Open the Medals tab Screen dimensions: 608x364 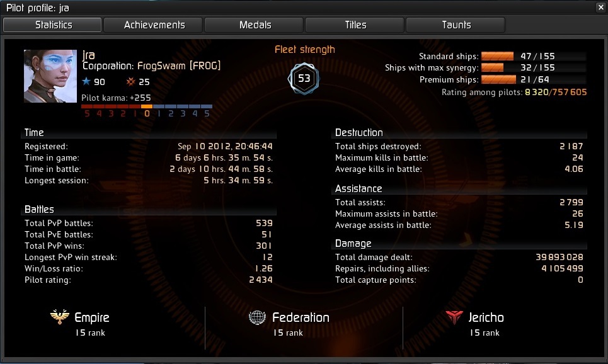[254, 25]
